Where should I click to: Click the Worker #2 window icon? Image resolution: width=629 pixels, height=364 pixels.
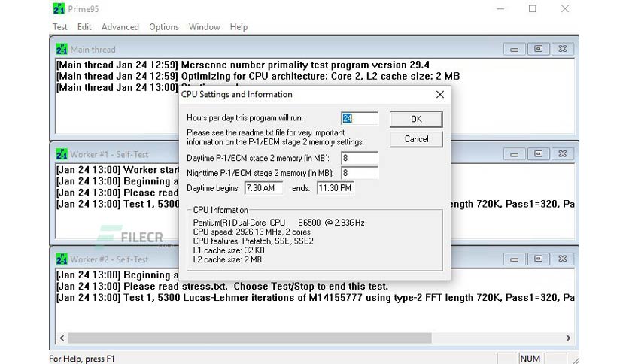[x=62, y=259]
